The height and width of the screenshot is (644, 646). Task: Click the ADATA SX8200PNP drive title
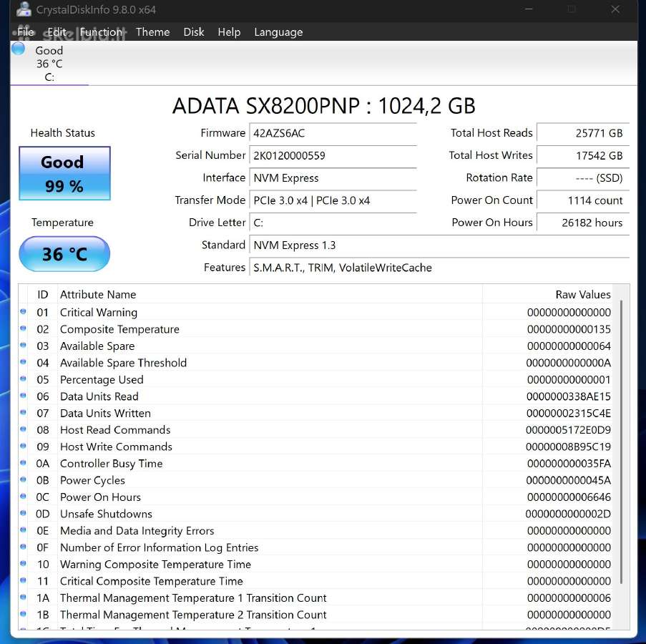(x=324, y=106)
